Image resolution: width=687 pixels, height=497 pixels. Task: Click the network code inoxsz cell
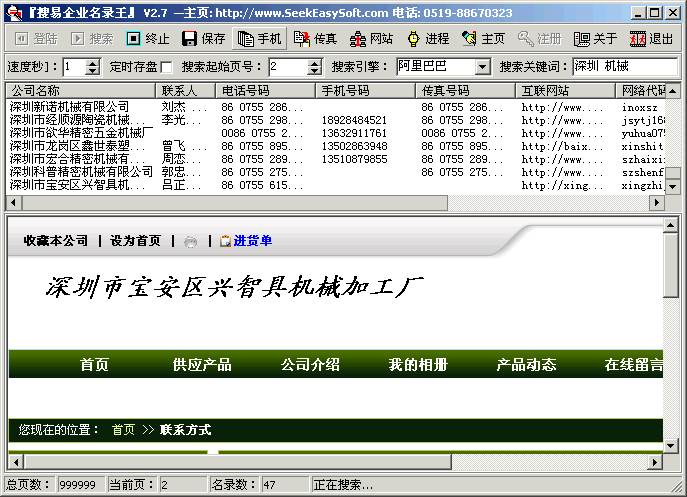(x=639, y=107)
